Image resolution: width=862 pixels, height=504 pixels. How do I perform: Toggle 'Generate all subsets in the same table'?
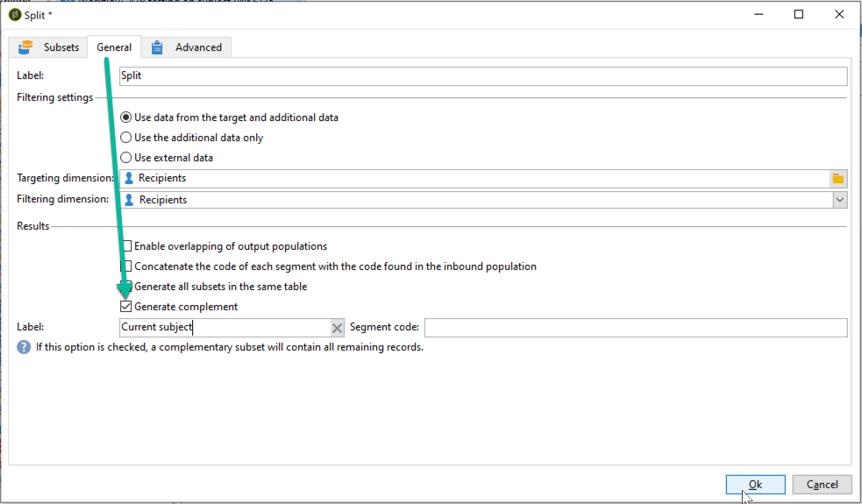pos(127,287)
